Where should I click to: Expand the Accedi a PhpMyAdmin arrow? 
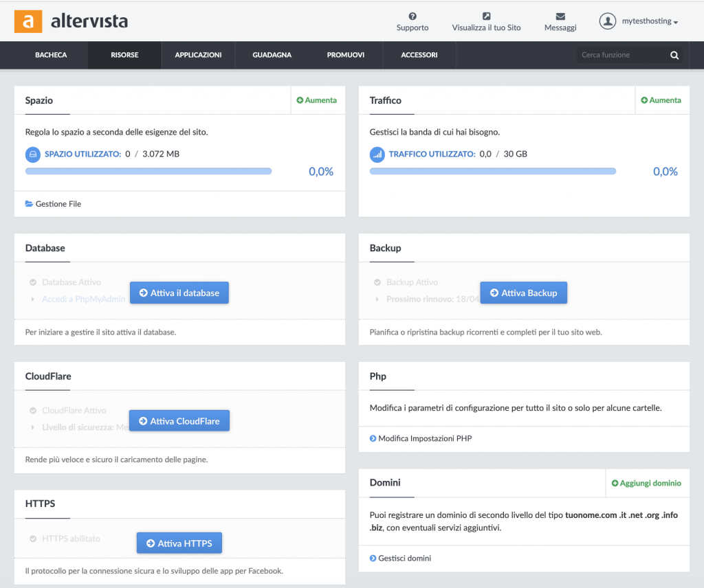tap(33, 299)
